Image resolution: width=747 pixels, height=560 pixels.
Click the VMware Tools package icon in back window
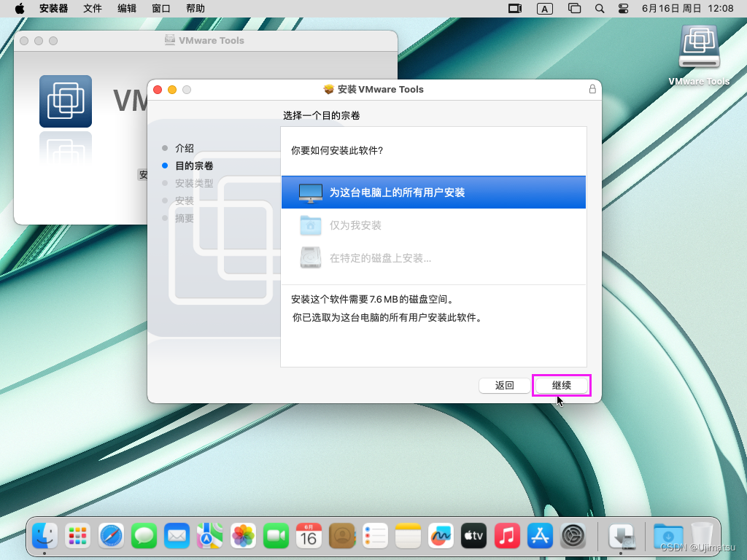coord(66,101)
